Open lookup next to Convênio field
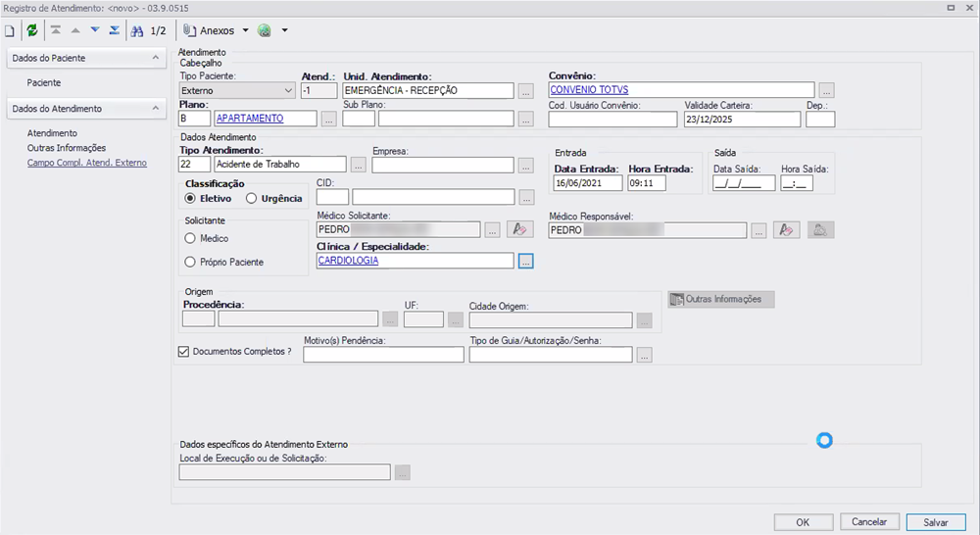Screen dimensions: 980x535 (826, 90)
